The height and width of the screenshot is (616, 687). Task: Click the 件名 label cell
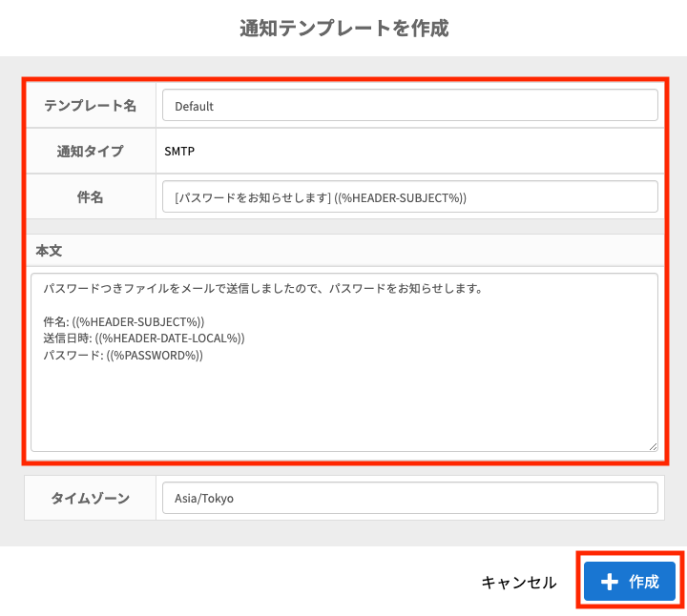tap(91, 196)
